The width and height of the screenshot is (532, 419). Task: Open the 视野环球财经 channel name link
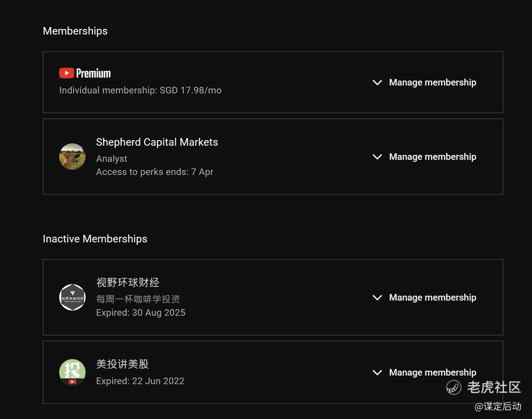(x=128, y=283)
